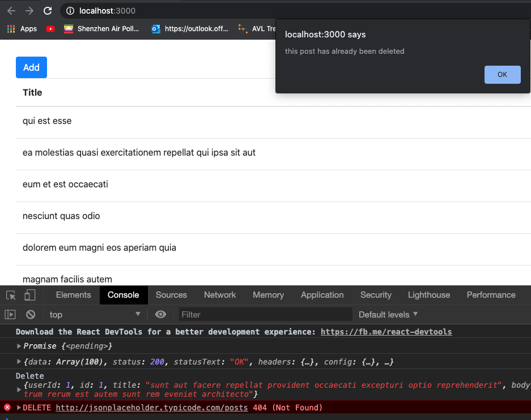The image size is (531, 420).
Task: Clear the console with the clear icon
Action: pos(31,314)
